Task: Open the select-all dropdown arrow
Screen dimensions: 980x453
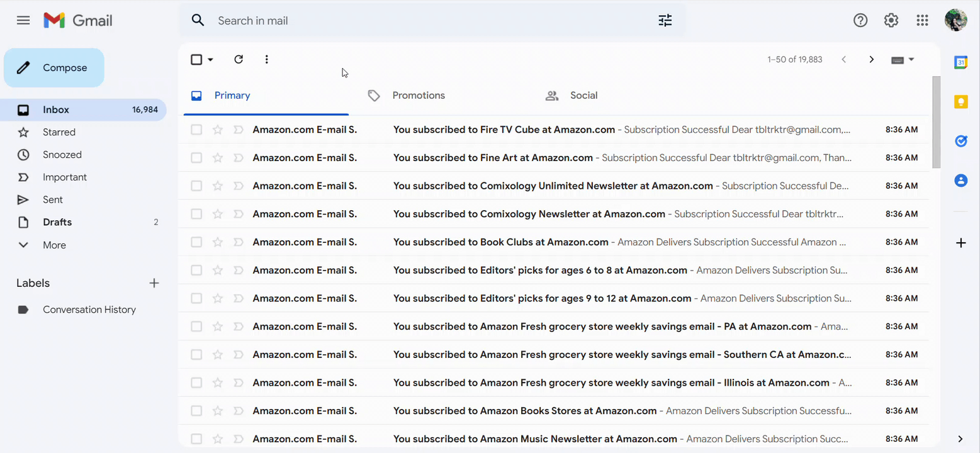Action: (x=210, y=60)
